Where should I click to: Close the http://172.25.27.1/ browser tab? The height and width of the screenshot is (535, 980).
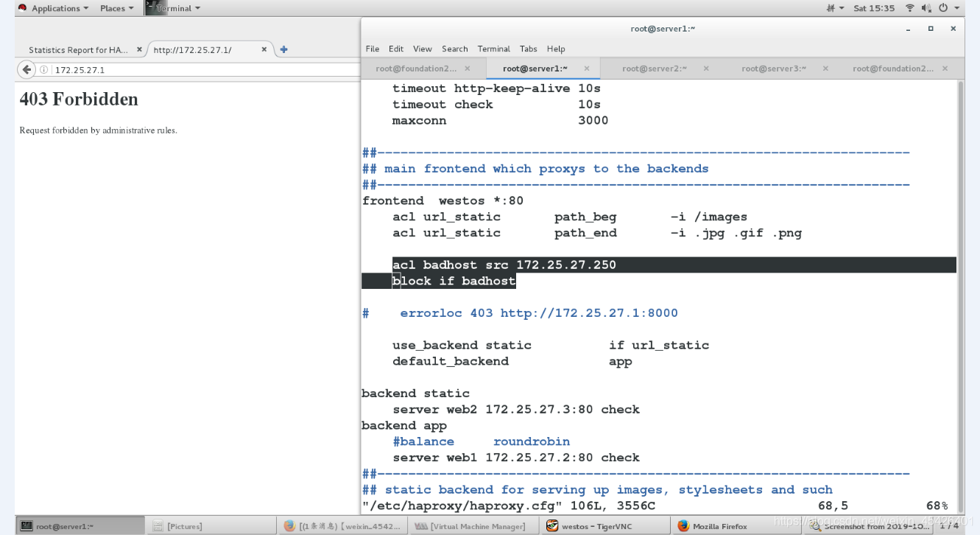click(264, 50)
